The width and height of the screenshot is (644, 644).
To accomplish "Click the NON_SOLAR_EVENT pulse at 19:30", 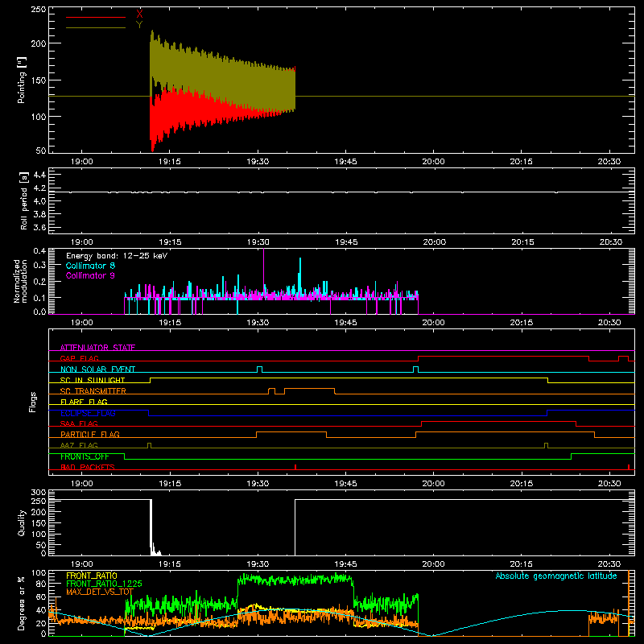I will click(259, 369).
